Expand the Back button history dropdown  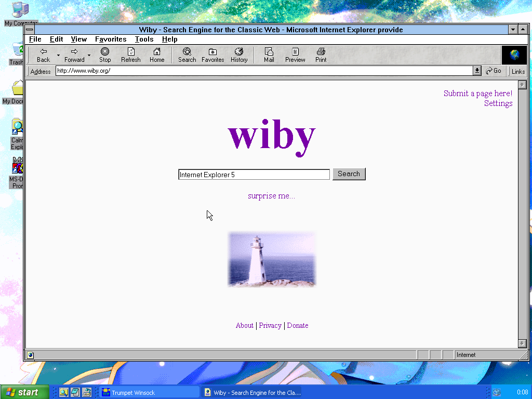[58, 55]
